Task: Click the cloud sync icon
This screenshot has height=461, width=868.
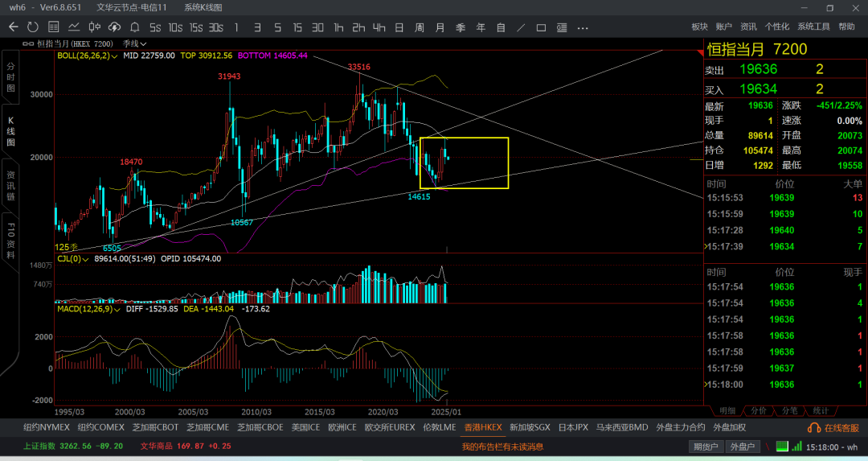Action: pyautogui.click(x=115, y=27)
